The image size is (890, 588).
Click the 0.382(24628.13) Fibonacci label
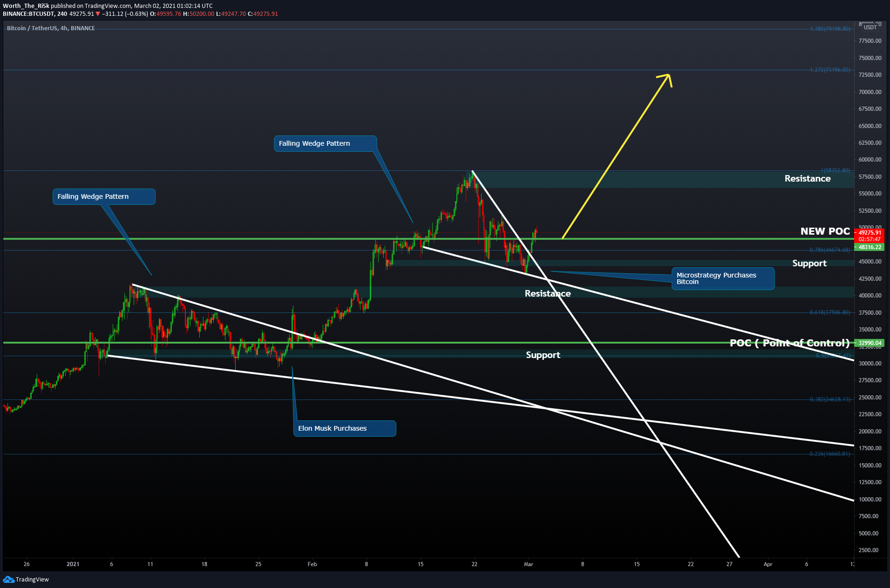coord(830,399)
